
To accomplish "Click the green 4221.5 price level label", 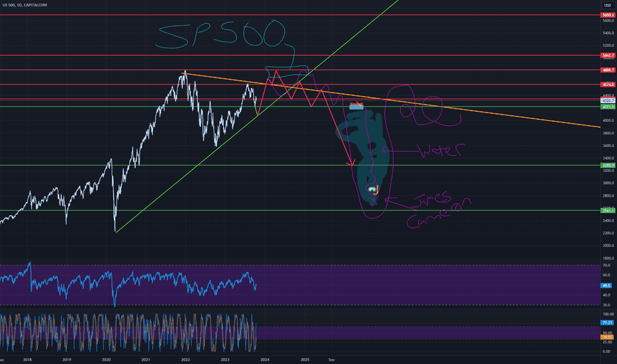I will (608, 107).
